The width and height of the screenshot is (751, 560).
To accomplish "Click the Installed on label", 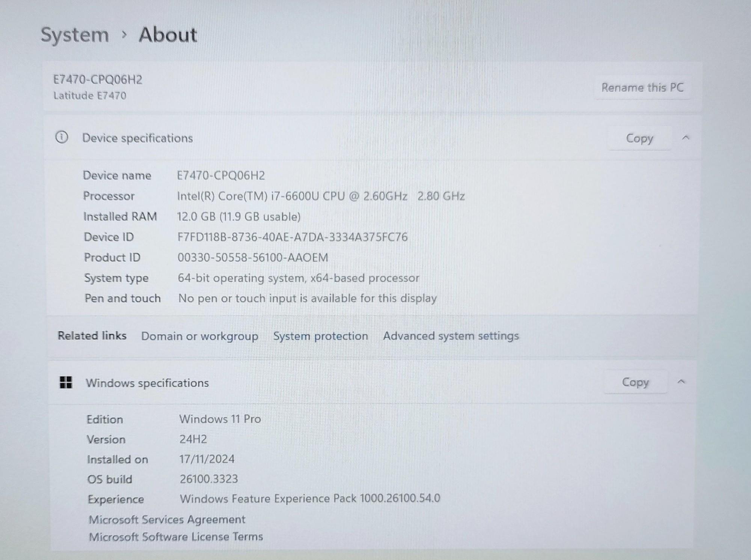I will point(118,459).
